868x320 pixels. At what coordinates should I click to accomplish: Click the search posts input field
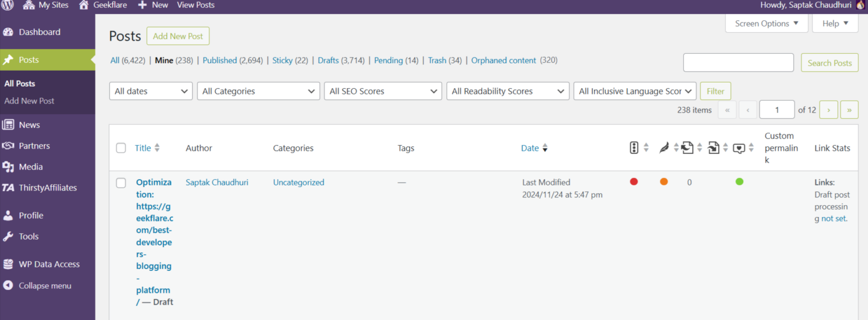point(738,63)
